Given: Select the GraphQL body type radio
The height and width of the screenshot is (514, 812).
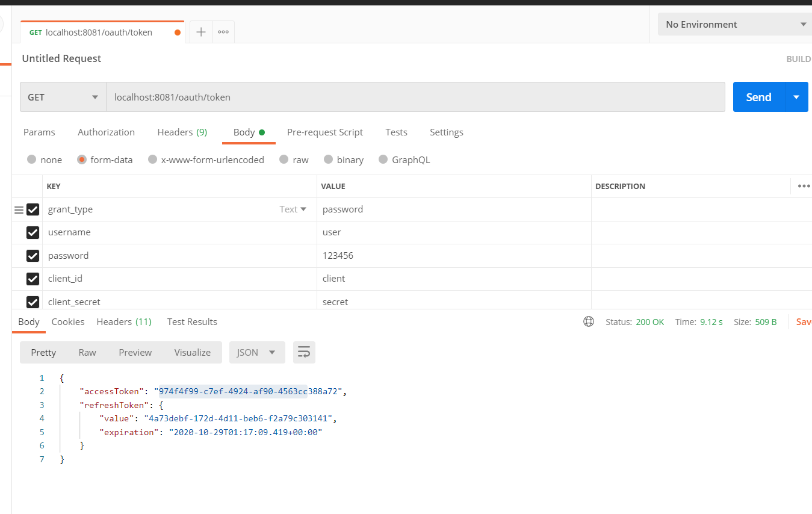Looking at the screenshot, I should pyautogui.click(x=383, y=159).
